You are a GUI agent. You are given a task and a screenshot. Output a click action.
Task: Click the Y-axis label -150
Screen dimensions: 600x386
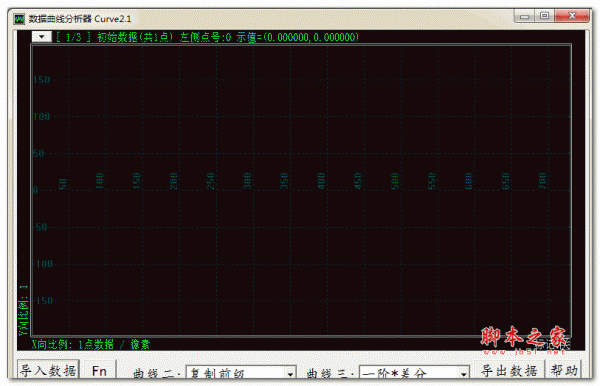coord(44,300)
